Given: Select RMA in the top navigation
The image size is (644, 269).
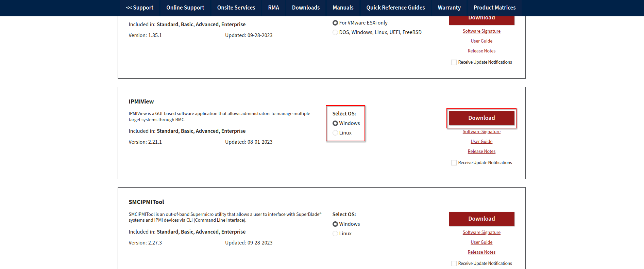Looking at the screenshot, I should [x=273, y=7].
